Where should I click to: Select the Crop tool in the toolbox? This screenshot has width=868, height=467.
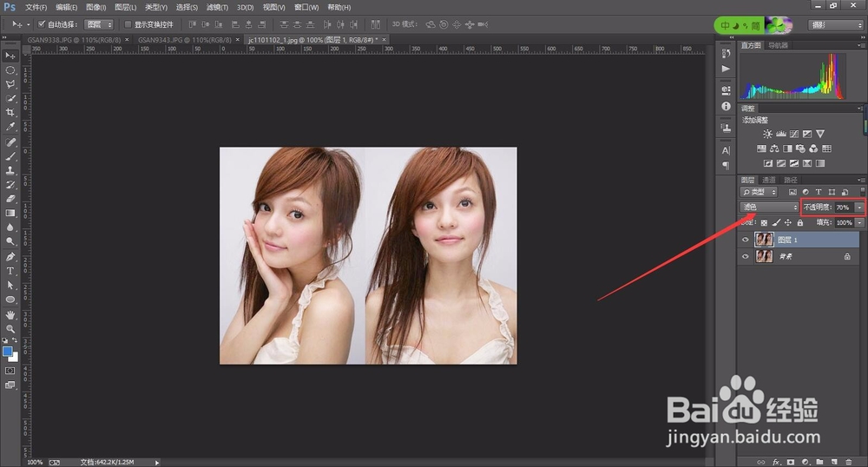click(x=10, y=113)
